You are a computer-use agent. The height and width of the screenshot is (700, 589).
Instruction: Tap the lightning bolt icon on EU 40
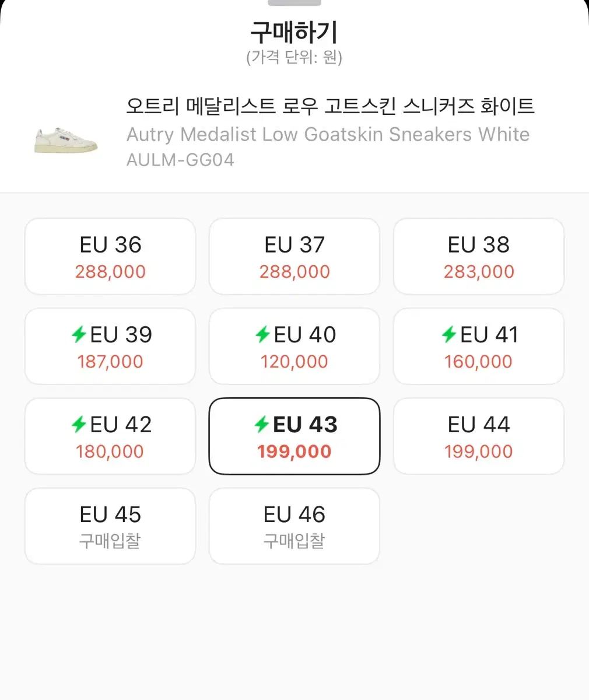[x=262, y=334]
